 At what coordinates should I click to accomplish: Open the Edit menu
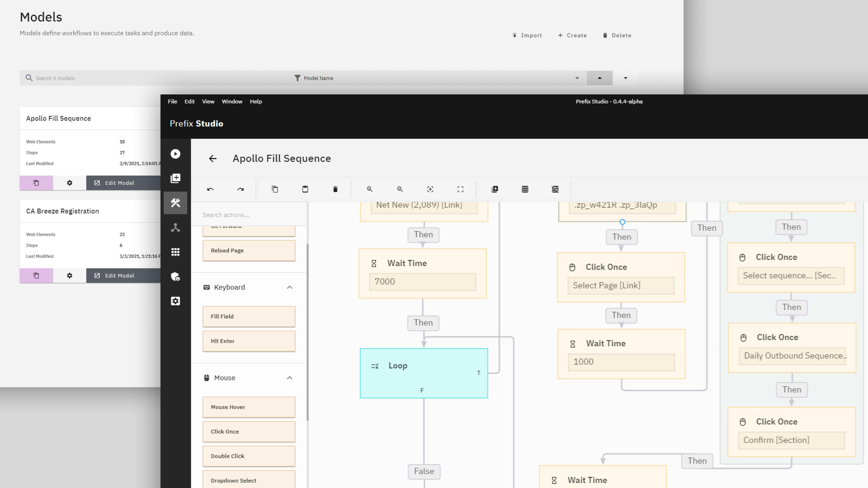tap(189, 101)
